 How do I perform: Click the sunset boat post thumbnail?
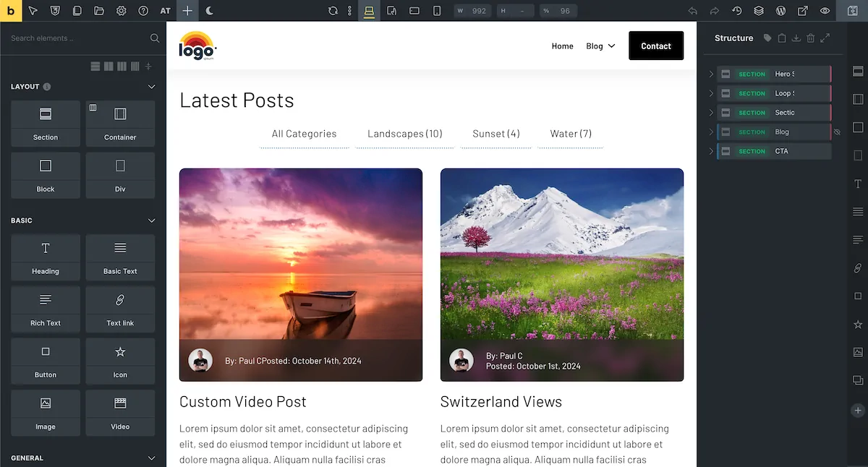coord(301,275)
